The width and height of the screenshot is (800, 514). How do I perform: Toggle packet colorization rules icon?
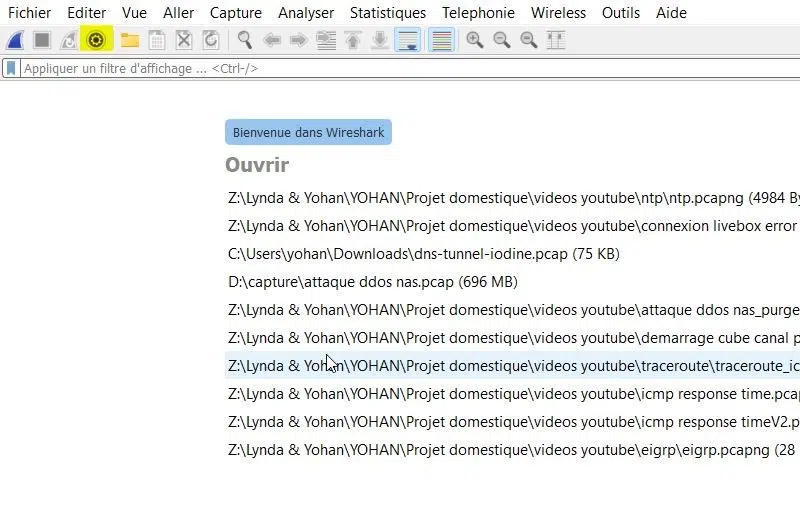[x=441, y=40]
